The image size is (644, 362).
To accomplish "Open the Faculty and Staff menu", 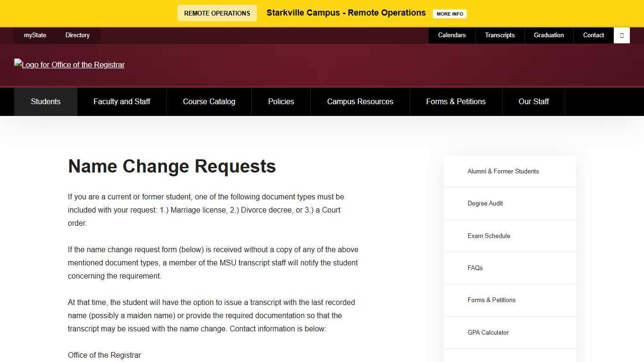I will (122, 101).
